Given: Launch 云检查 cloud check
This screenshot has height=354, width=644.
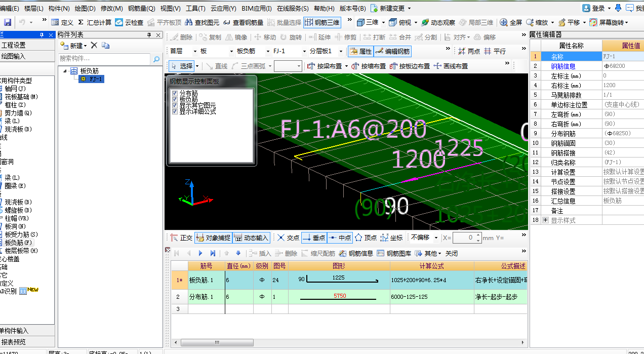Looking at the screenshot, I should [129, 22].
